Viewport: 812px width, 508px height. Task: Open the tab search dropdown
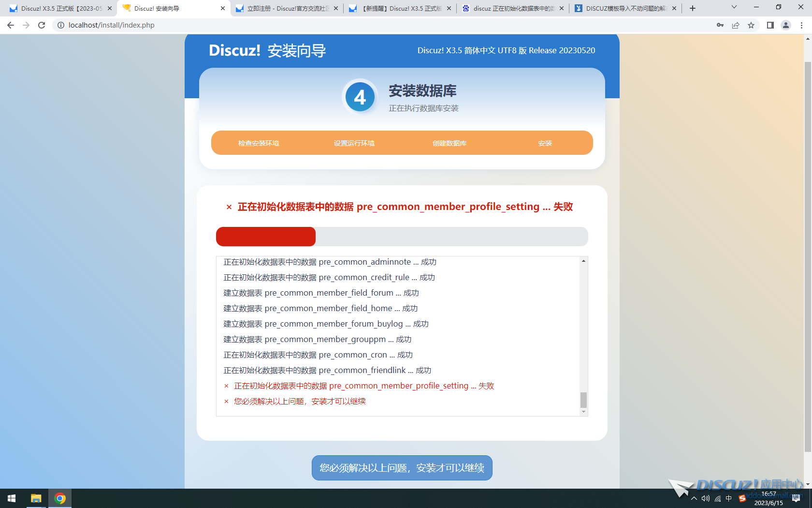734,7
